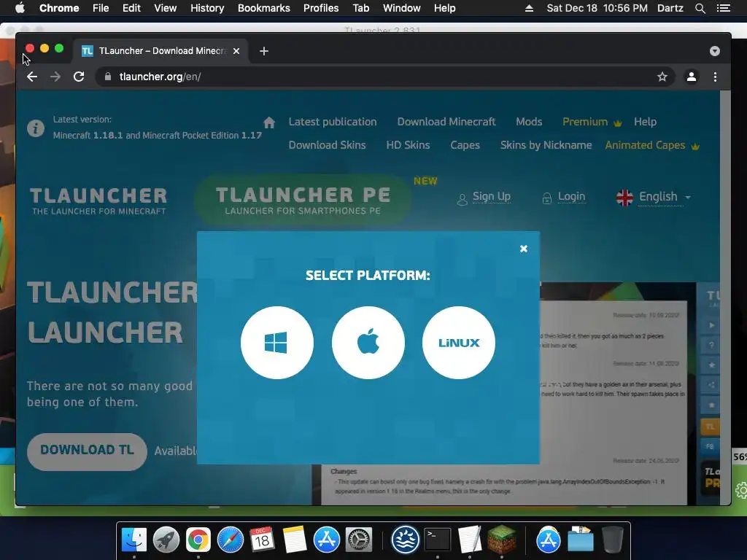Open Terminal from the Dock
747x560 pixels.
[438, 540]
